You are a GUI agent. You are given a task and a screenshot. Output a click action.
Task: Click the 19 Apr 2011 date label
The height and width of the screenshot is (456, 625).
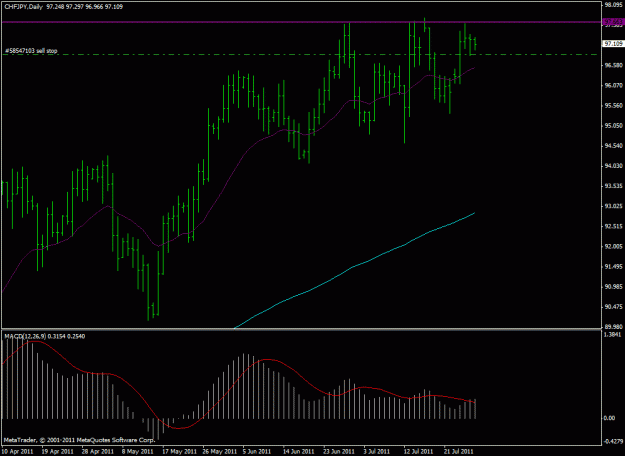pos(57,451)
